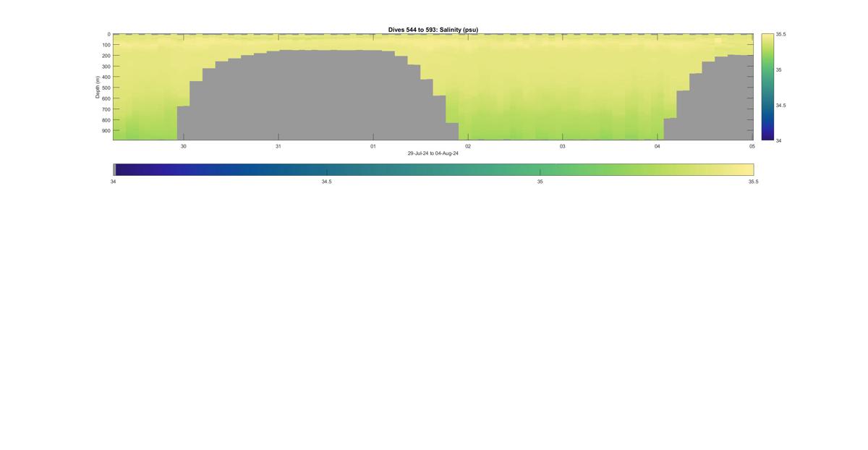
Task: Click the x-axis date tick "31"
Action: 278,146
